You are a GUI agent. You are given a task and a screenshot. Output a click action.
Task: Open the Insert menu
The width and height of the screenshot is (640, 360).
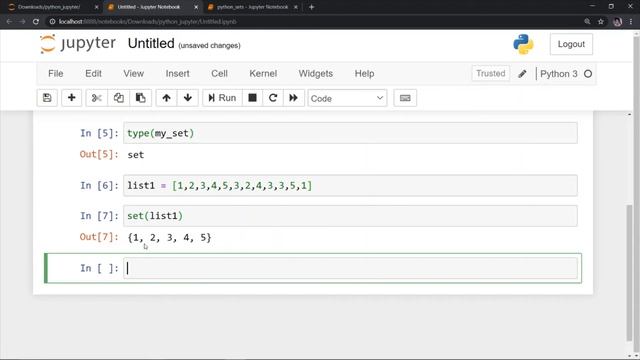pyautogui.click(x=178, y=73)
